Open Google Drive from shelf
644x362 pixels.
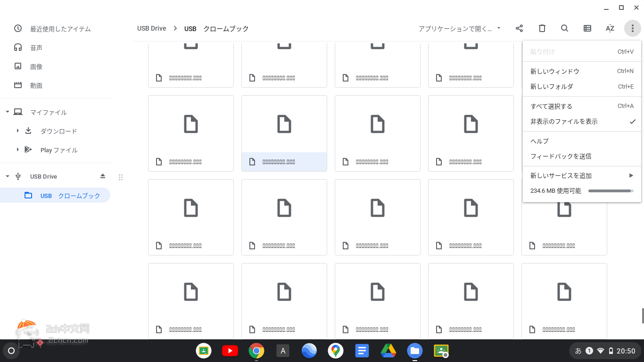click(x=388, y=351)
